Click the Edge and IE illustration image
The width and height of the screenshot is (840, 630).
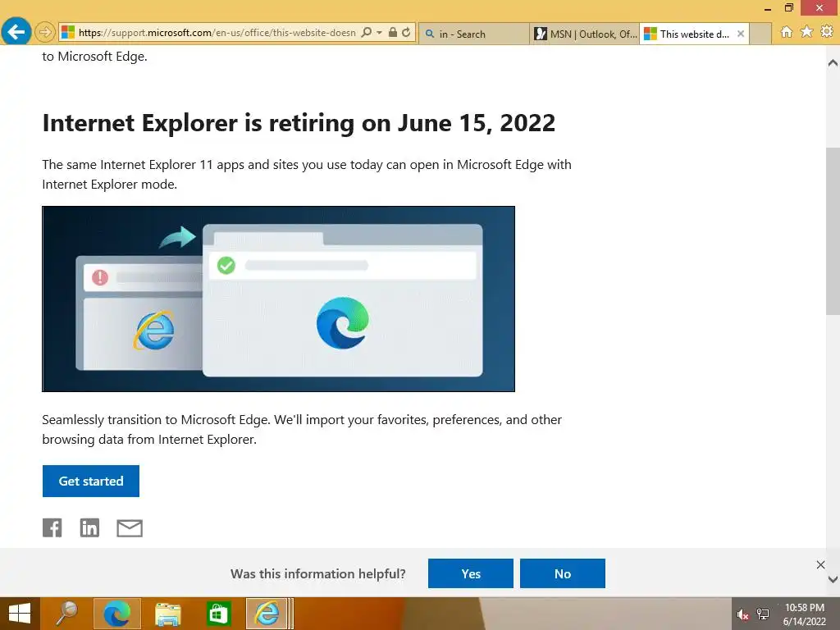click(279, 299)
